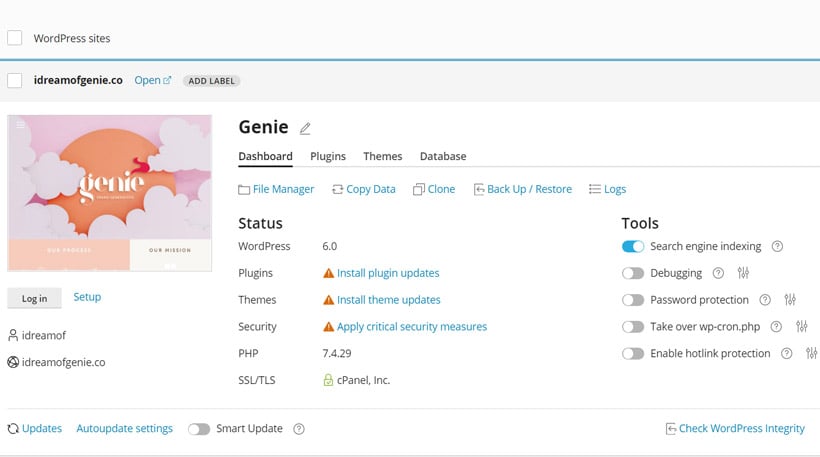
Task: Click the PHP version 7.4.29 value
Action: coord(337,353)
